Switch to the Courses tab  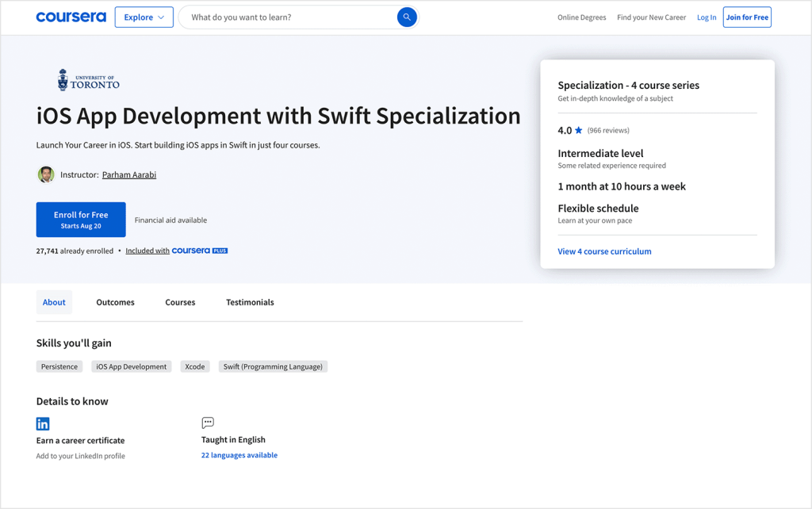(x=180, y=302)
